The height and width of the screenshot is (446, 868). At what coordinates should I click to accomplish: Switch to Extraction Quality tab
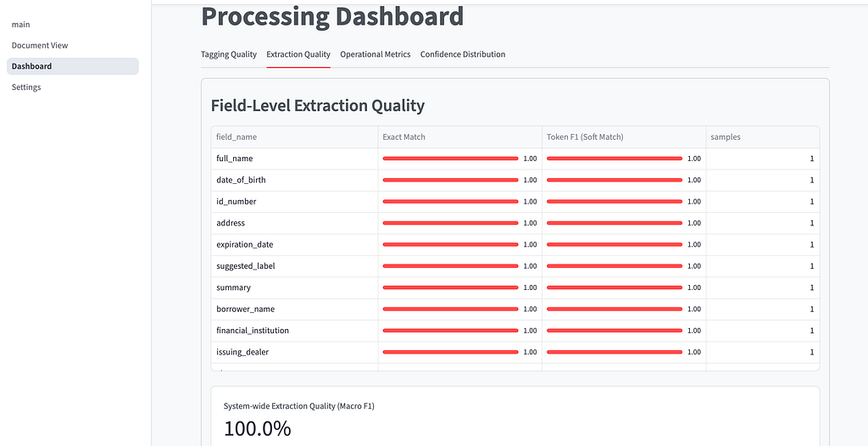(298, 54)
